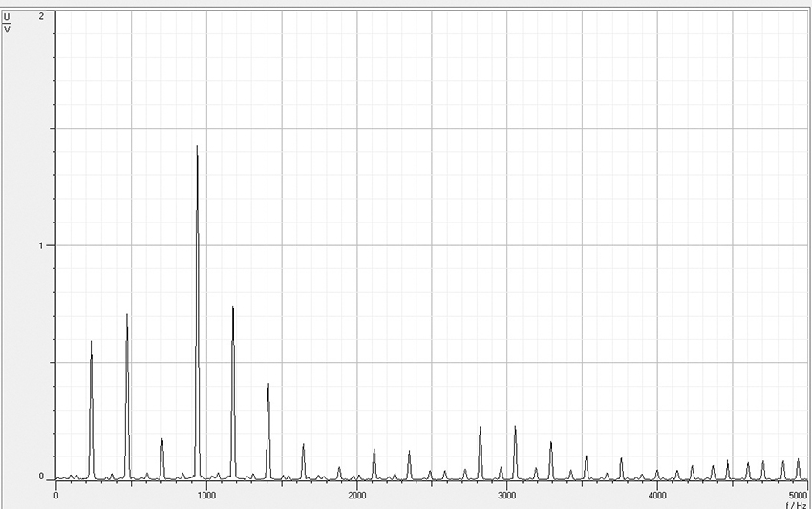Click the tallest spectrum peak near 940 Hz
Screen dimensions: 812x509
[197, 149]
